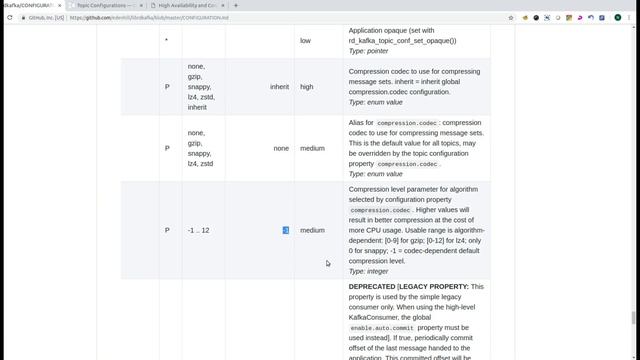The width and height of the screenshot is (640, 360).
Task: Bookmark this page with the star icon
Action: (x=511, y=18)
